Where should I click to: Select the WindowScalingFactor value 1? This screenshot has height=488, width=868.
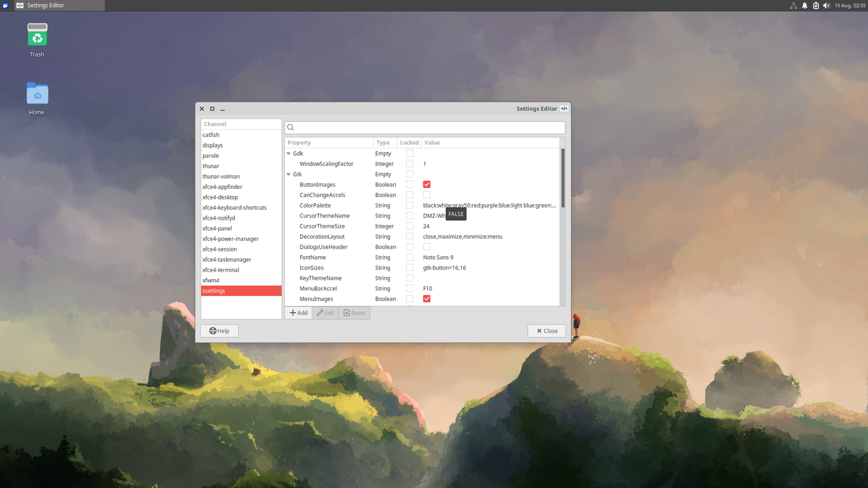point(424,164)
